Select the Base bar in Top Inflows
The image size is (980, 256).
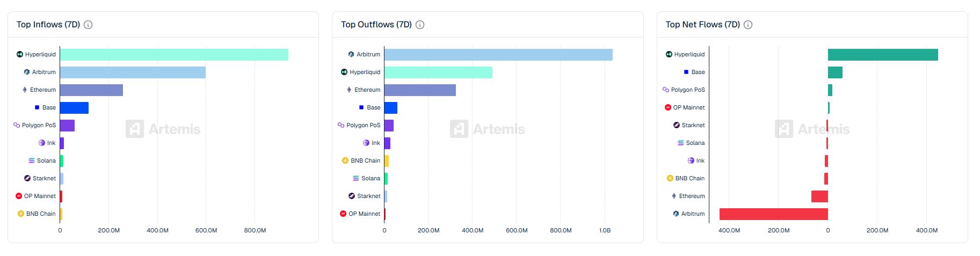pos(74,108)
